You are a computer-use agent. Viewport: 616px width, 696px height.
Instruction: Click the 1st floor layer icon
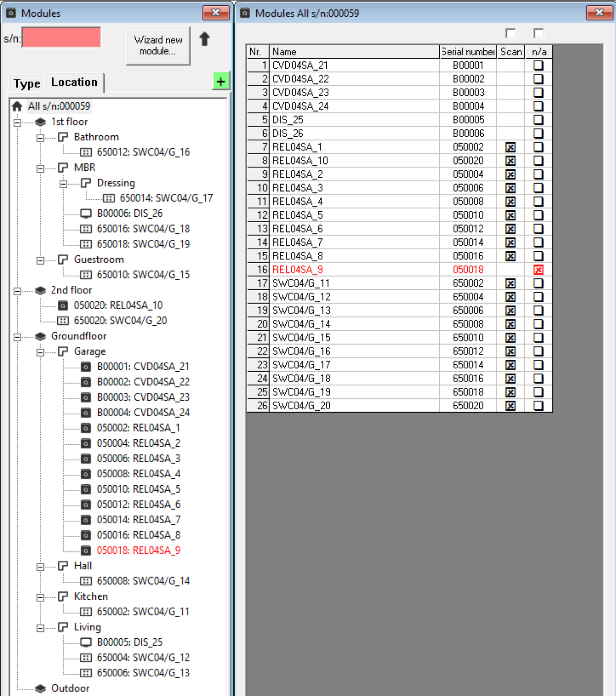[x=40, y=122]
